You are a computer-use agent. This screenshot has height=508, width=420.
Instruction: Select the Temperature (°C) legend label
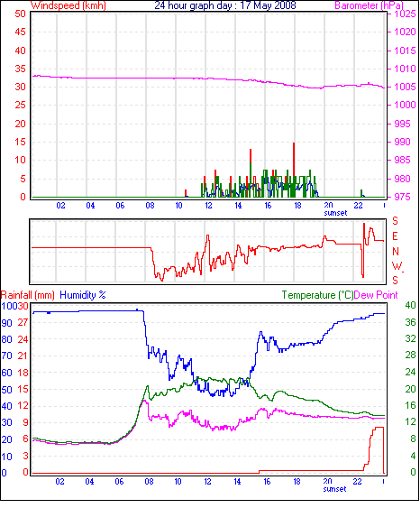pos(317,295)
